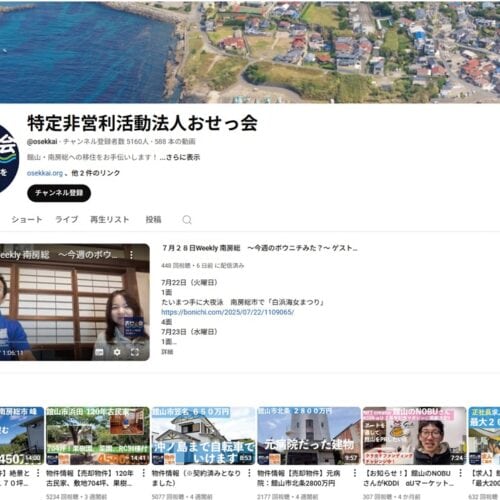Image resolution: width=500 pixels, height=500 pixels.
Task: Open the bonichi.com article link
Action: tap(228, 312)
